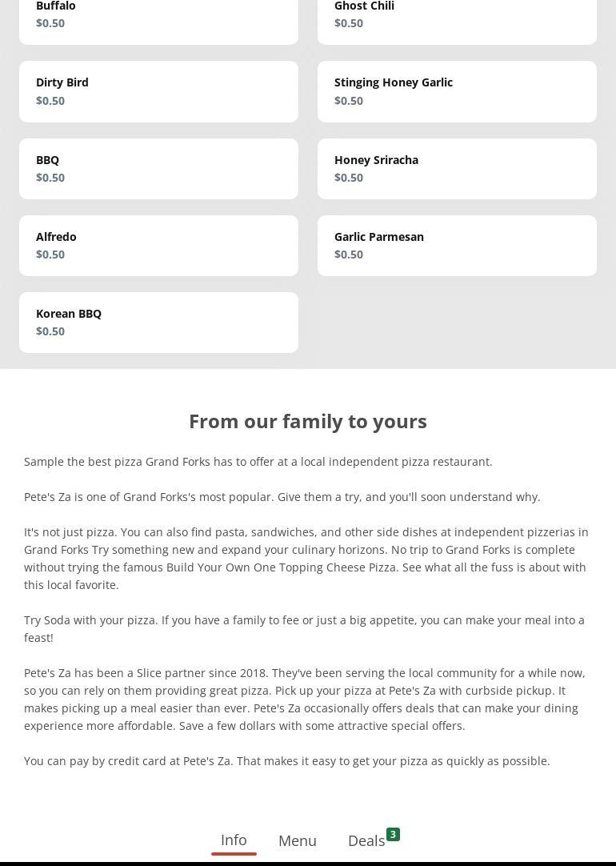
Task: Add the Ghost Chili sauce
Action: [x=457, y=16]
